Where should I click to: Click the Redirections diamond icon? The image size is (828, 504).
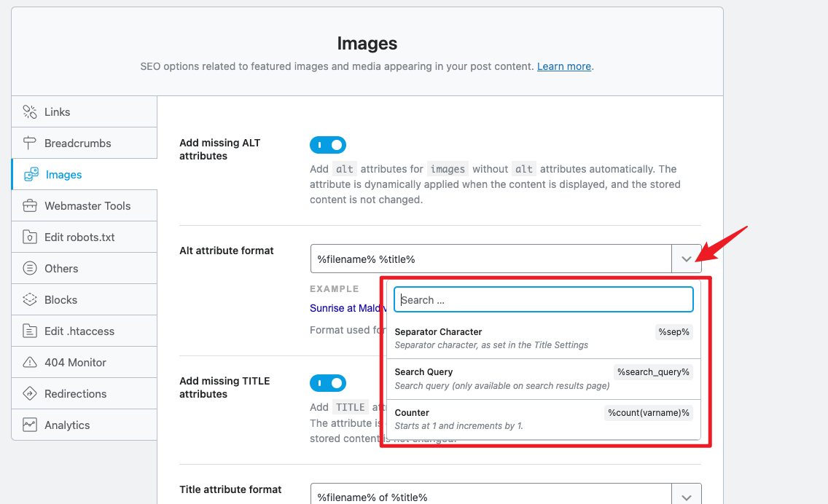point(30,394)
